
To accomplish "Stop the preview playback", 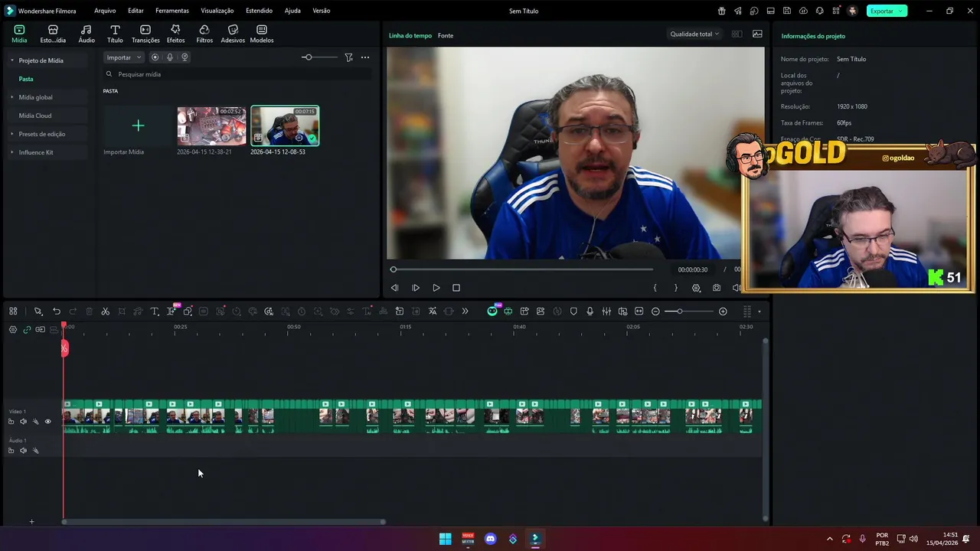I will (x=456, y=288).
